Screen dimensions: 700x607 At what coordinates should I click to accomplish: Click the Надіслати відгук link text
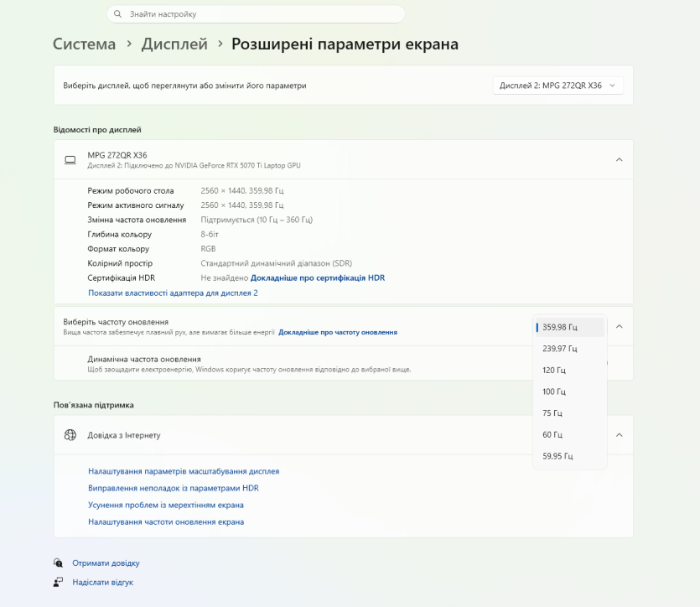point(102,583)
